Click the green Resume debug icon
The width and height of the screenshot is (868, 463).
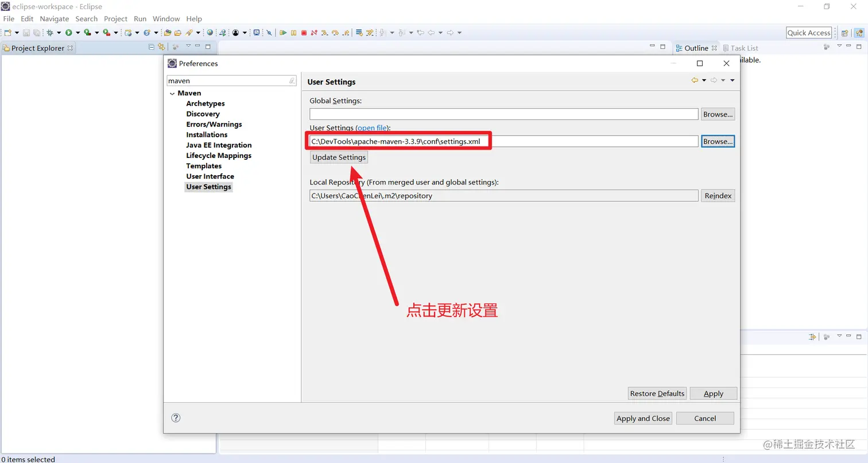[283, 33]
